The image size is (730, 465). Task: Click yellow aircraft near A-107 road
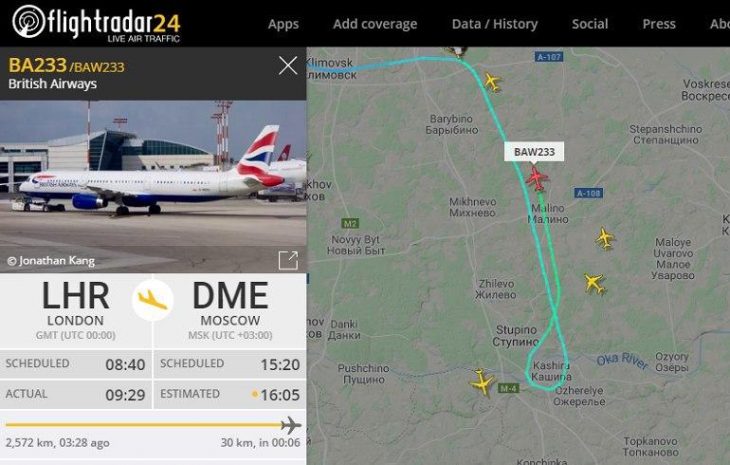tap(493, 81)
